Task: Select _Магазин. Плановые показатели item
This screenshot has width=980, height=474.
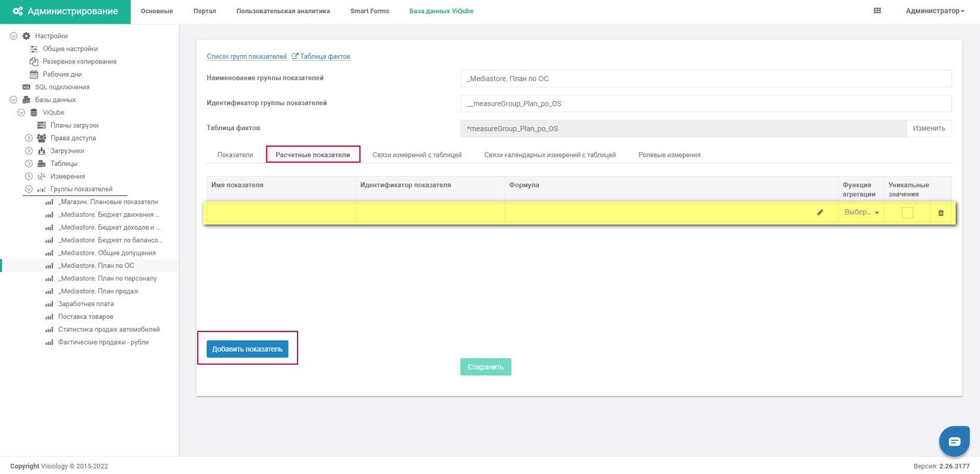Action: (x=108, y=202)
